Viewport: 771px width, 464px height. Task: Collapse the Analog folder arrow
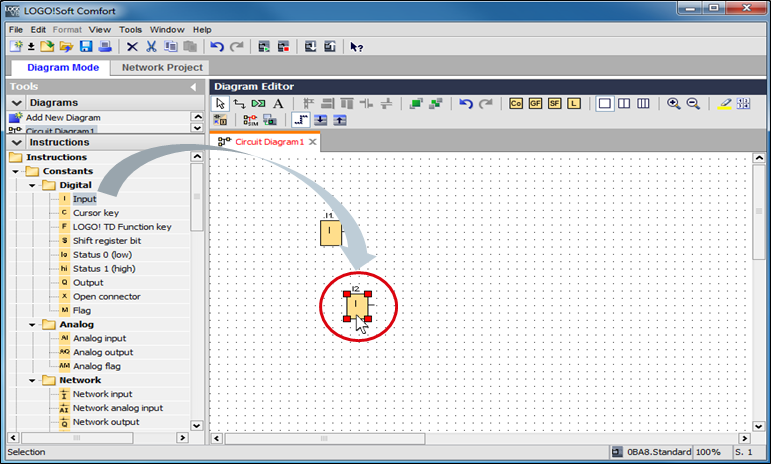[x=32, y=325]
